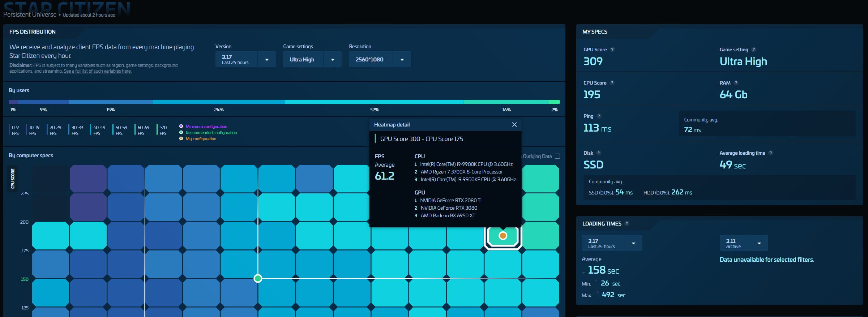This screenshot has height=317, width=868.
Task: Click the GPU Score value 309
Action: [593, 61]
